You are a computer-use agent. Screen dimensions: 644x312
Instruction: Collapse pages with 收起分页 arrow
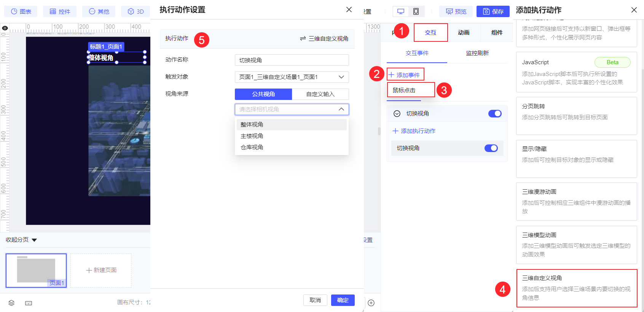(34, 240)
